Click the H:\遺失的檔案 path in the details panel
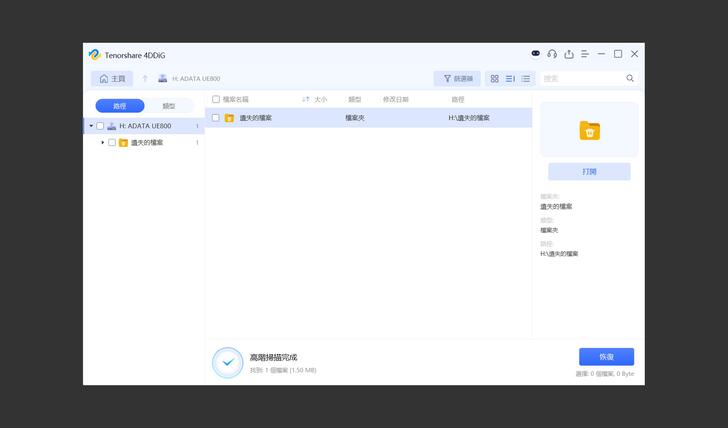This screenshot has height=428, width=728. click(559, 253)
